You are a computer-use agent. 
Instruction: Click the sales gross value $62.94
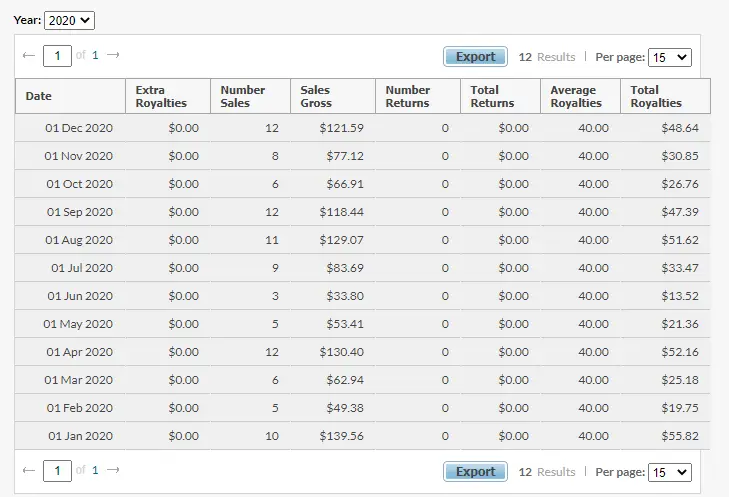[345, 380]
